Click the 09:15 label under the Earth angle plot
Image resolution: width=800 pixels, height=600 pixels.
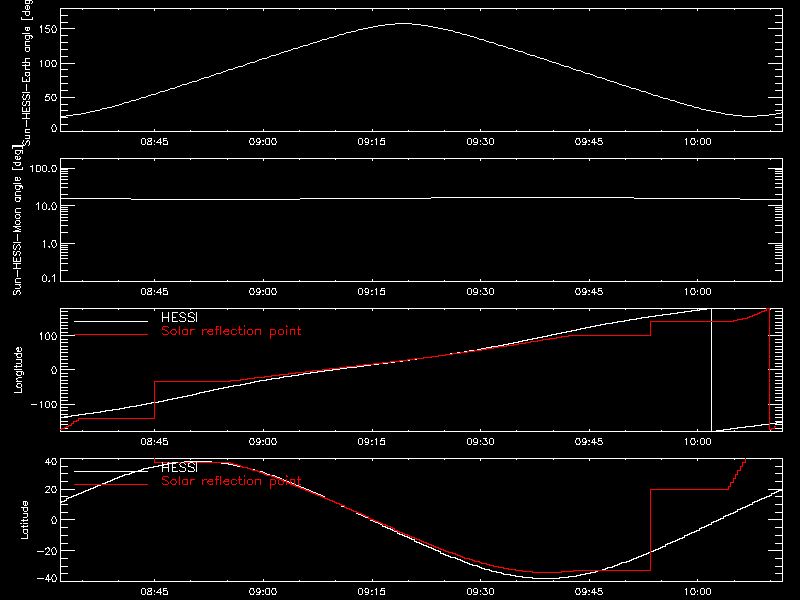(372, 142)
